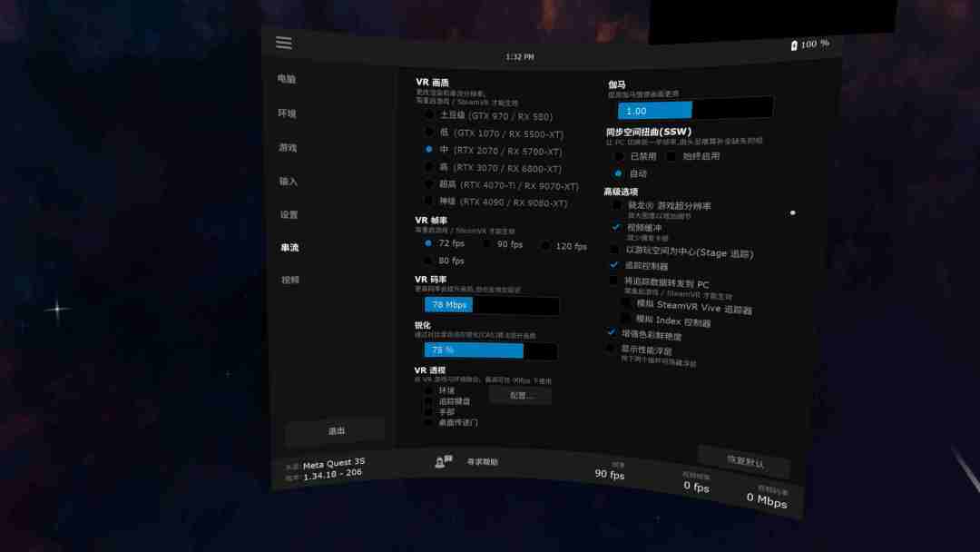Screen dimensions: 980x552
Task: Adjust the 锐化 sharpening 78% slider
Action: pyautogui.click(x=491, y=350)
